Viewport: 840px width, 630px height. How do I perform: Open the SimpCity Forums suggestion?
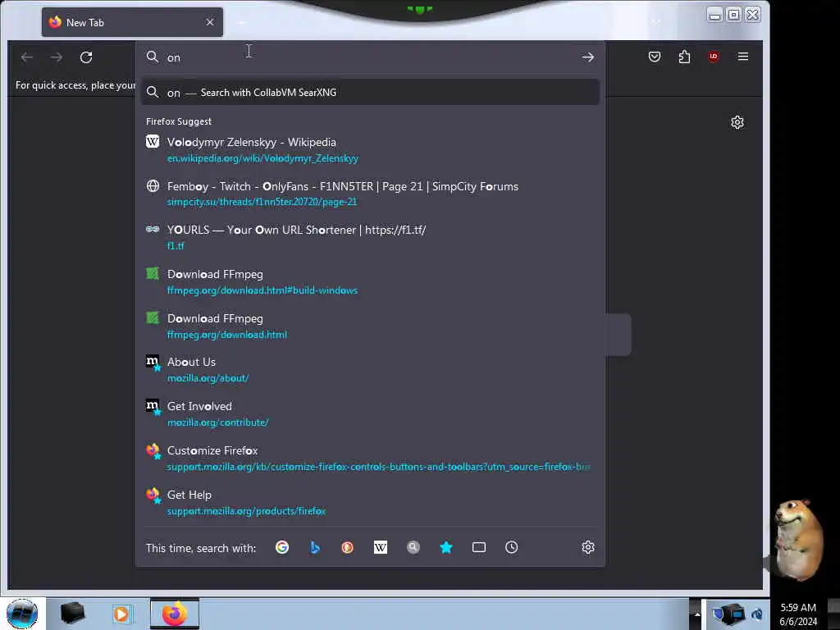coord(370,194)
